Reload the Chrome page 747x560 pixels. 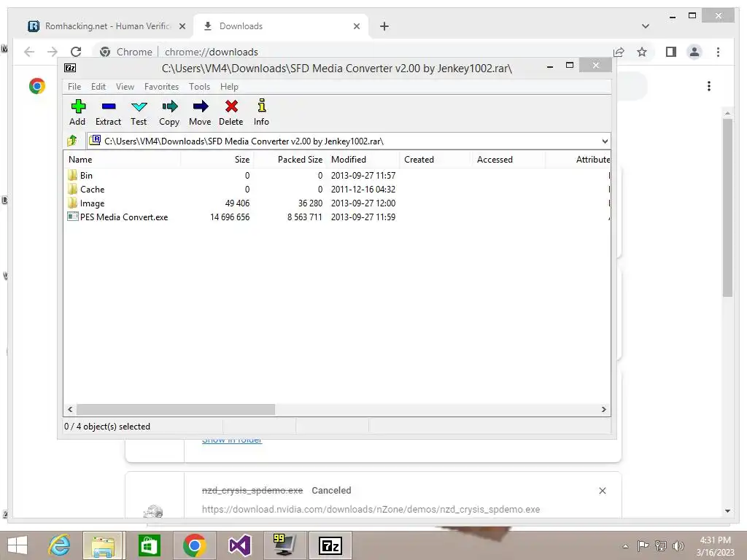(x=76, y=52)
